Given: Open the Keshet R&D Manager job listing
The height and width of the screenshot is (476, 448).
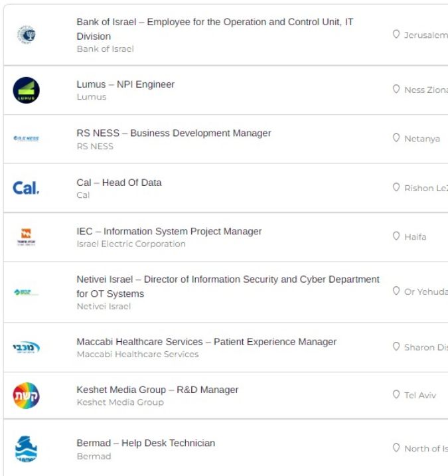Looking at the screenshot, I should tap(157, 390).
